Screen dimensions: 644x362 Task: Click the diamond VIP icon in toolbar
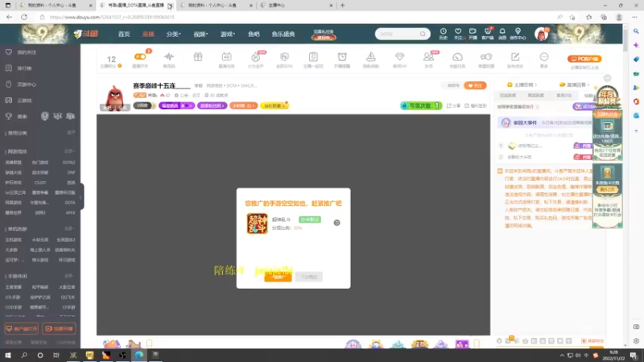coord(399,56)
